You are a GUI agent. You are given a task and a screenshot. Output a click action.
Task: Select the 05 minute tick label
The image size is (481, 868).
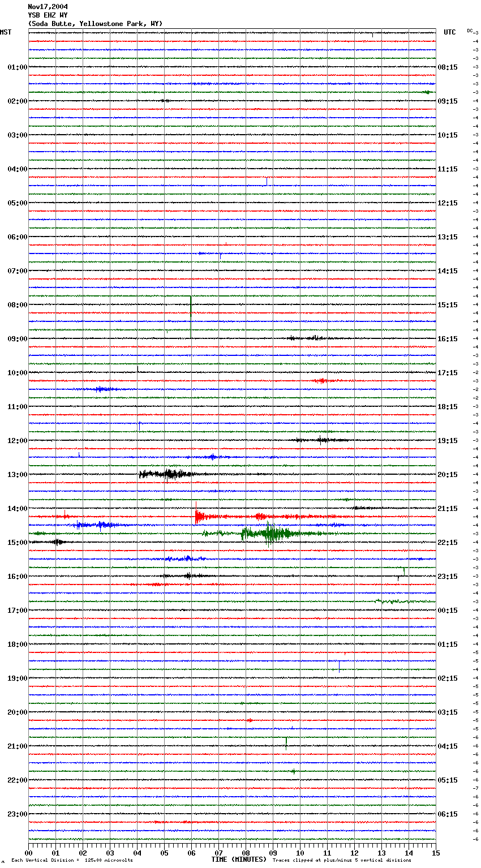[164, 853]
